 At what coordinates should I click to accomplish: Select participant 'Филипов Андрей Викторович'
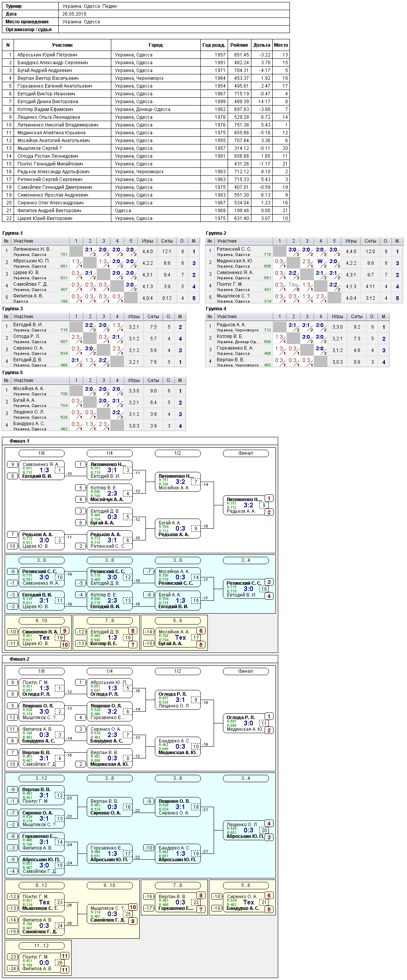(49, 211)
